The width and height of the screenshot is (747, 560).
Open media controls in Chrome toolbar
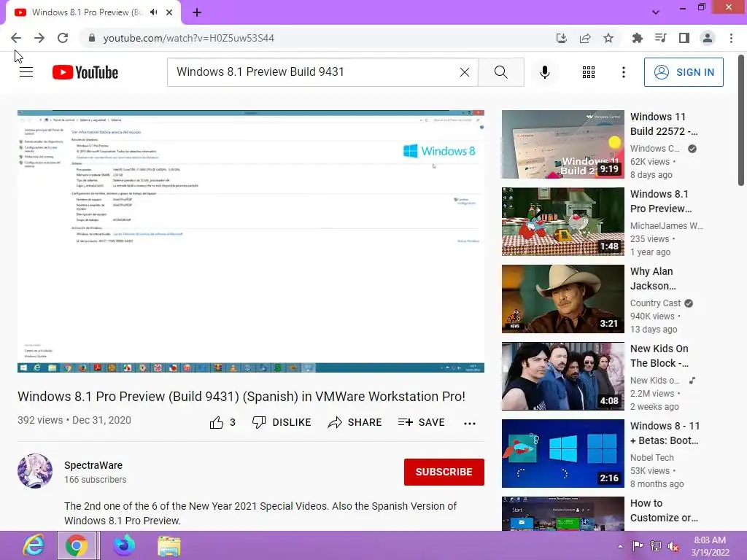pos(661,38)
